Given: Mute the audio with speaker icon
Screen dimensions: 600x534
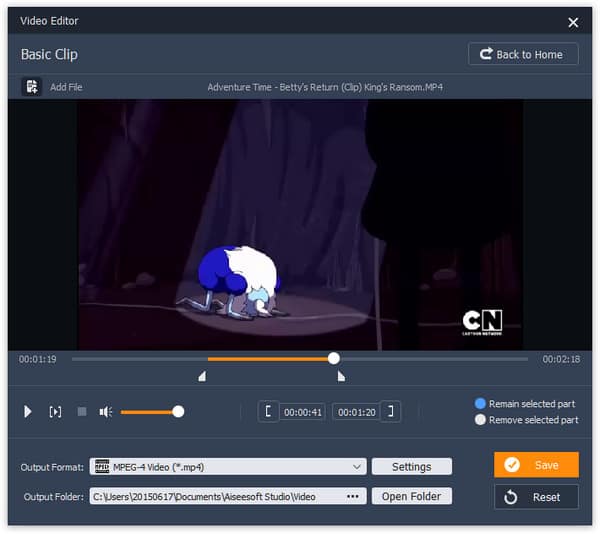Looking at the screenshot, I should [105, 412].
